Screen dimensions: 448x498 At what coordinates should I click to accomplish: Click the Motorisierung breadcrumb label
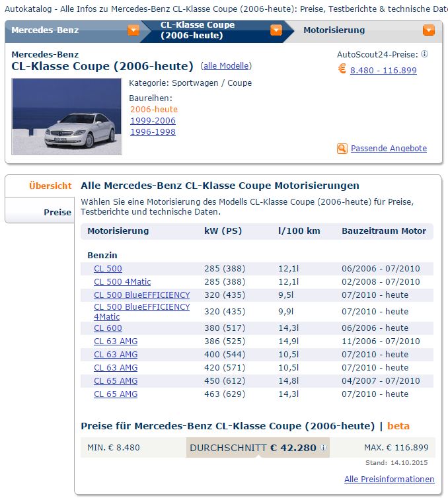[334, 30]
